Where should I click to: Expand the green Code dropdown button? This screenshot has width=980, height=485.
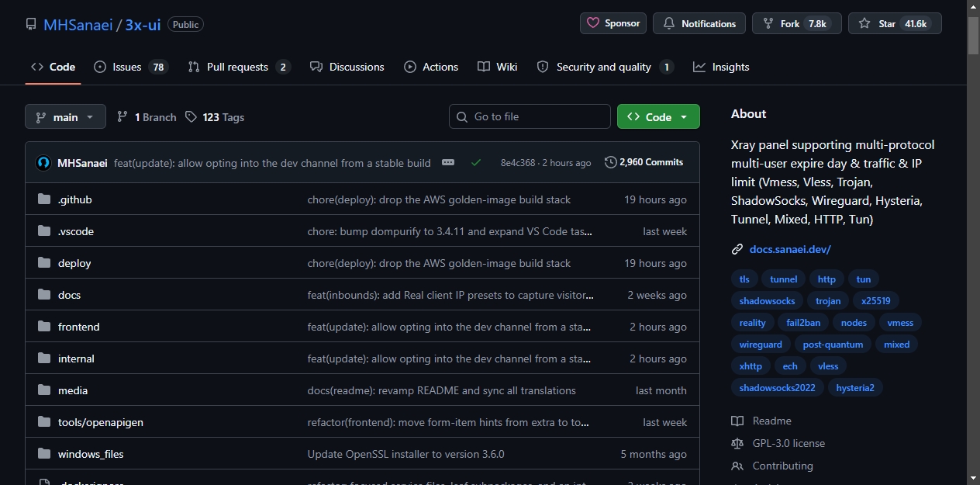tap(658, 116)
